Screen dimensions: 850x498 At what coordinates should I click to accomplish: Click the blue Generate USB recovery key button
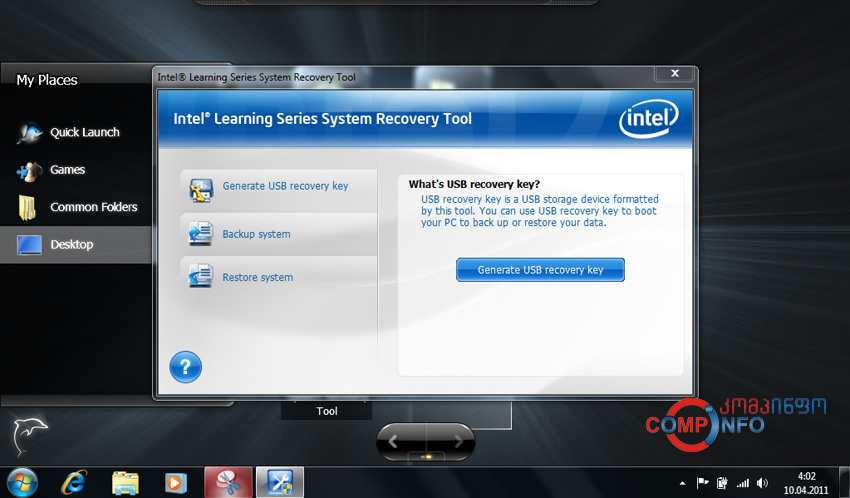(x=540, y=270)
